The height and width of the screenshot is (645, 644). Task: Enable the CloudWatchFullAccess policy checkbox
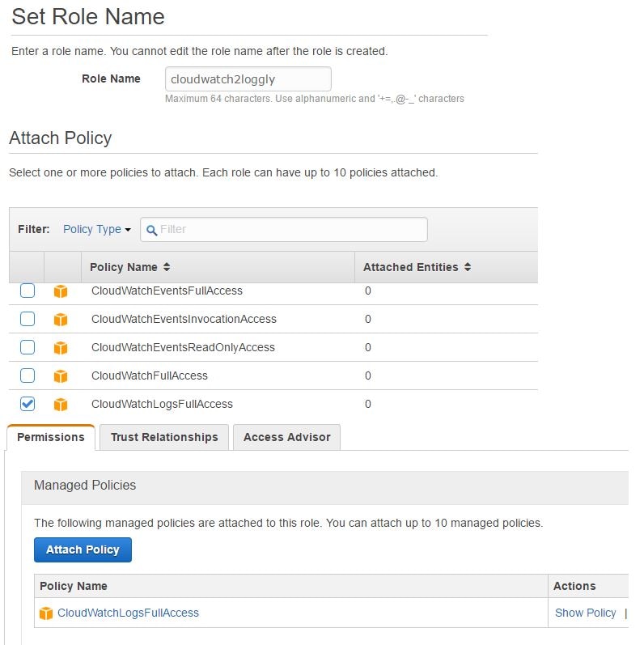tap(28, 376)
